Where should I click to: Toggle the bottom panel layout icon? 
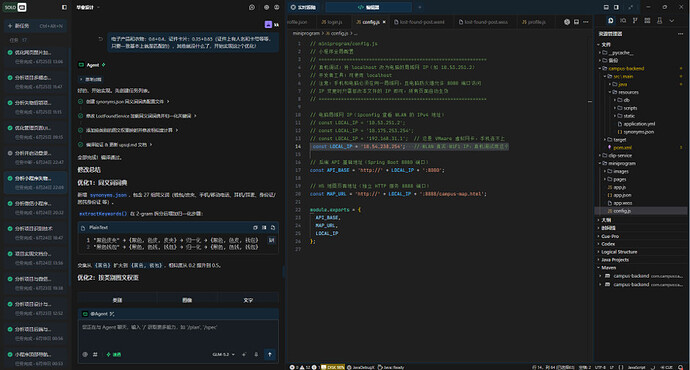[x=606, y=7]
